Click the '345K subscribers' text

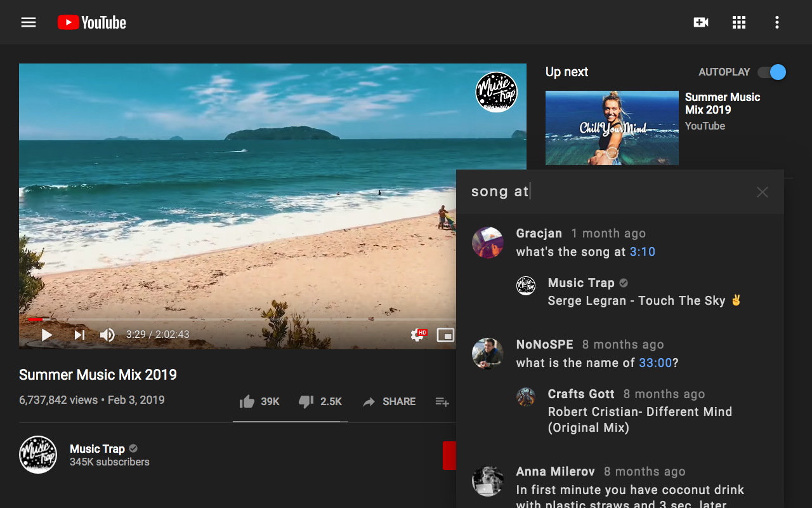(110, 462)
